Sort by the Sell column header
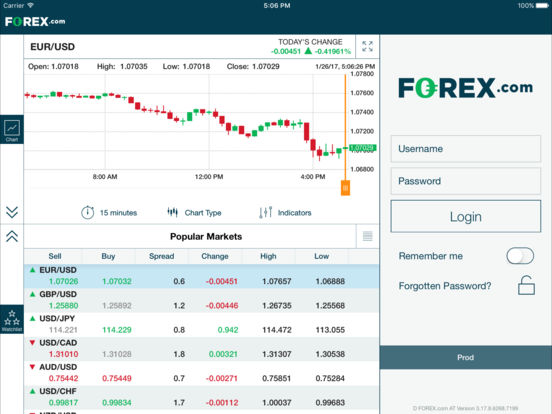The image size is (552, 414). click(x=55, y=256)
